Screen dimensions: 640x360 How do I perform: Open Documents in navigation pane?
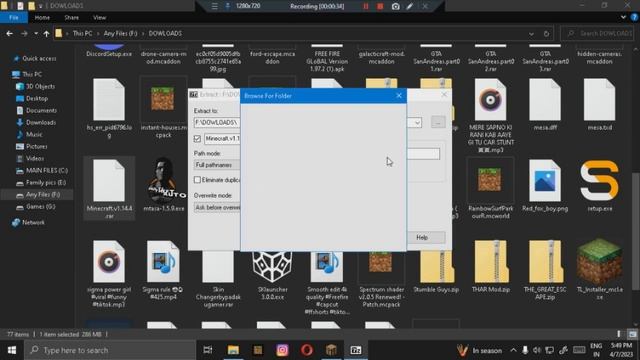coord(41,111)
